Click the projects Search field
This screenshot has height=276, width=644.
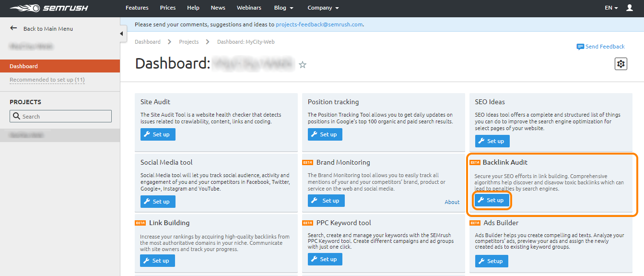60,116
